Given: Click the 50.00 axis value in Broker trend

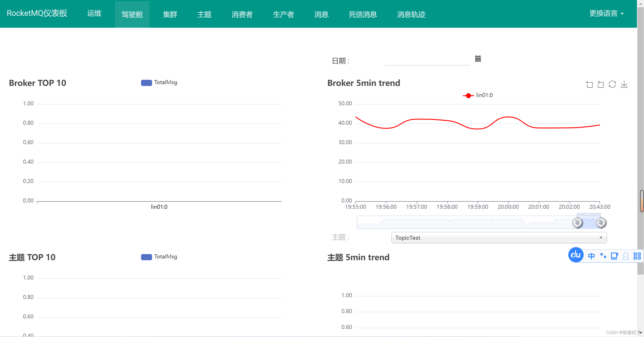Looking at the screenshot, I should point(345,103).
